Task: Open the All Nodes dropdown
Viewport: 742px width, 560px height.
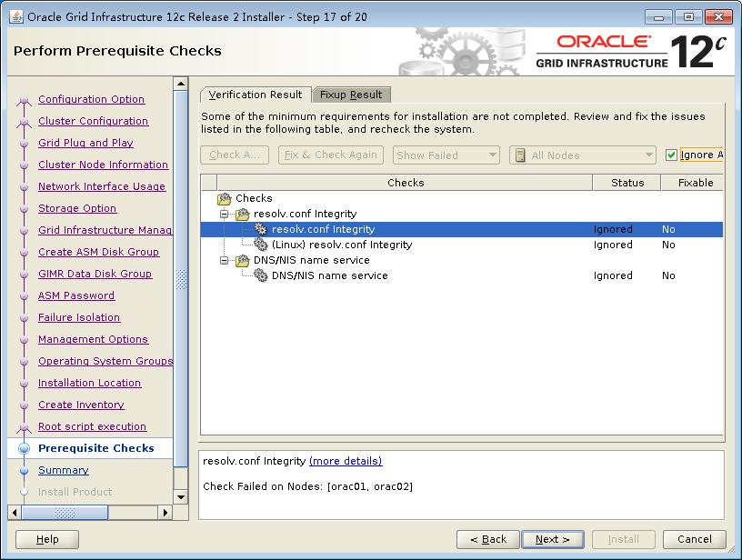Action: click(583, 155)
